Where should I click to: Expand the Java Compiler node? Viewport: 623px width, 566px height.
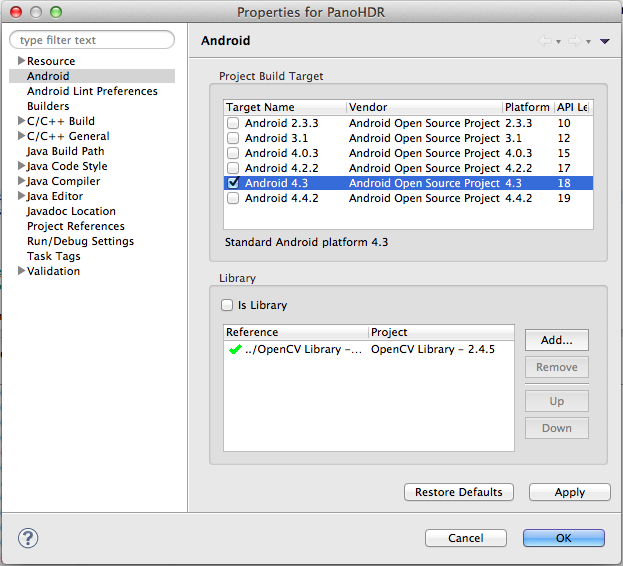click(x=21, y=181)
